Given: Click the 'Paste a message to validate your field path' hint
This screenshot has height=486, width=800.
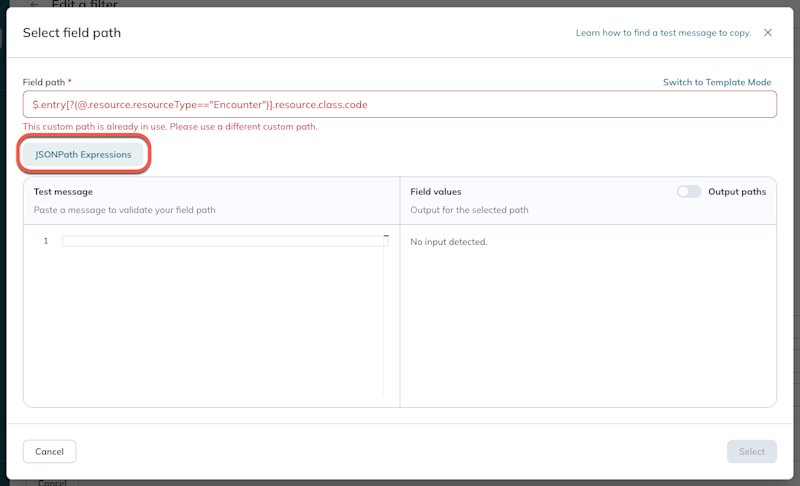Looking at the screenshot, I should click(124, 210).
